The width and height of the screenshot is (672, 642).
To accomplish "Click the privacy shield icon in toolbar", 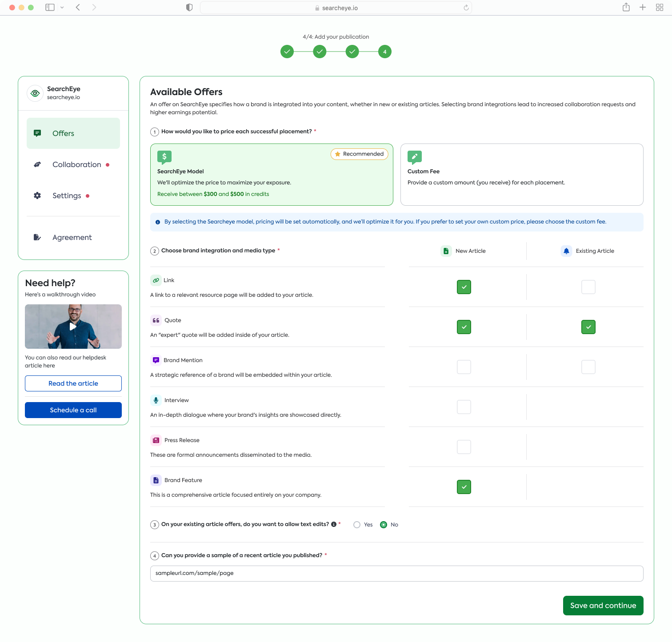I will [189, 8].
